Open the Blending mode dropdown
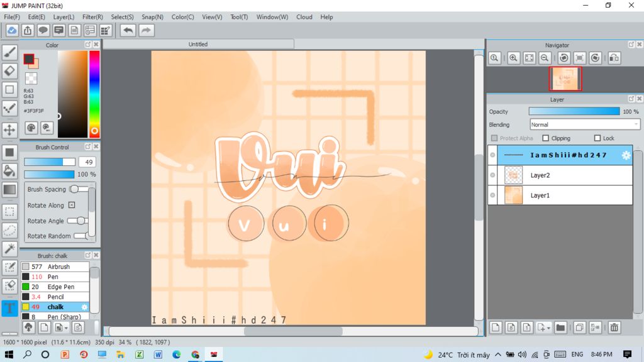 point(585,124)
